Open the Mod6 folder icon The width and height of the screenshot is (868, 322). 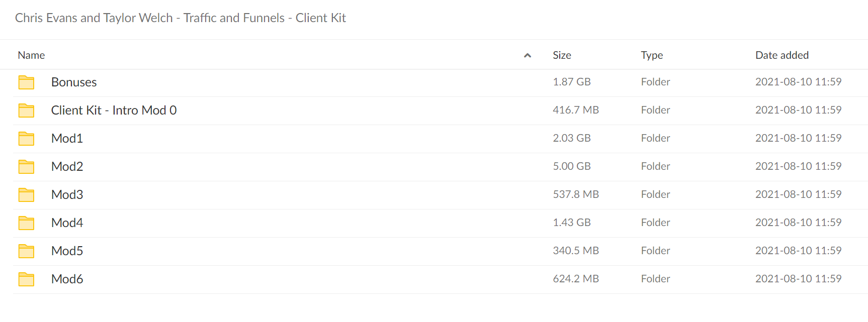coord(26,279)
